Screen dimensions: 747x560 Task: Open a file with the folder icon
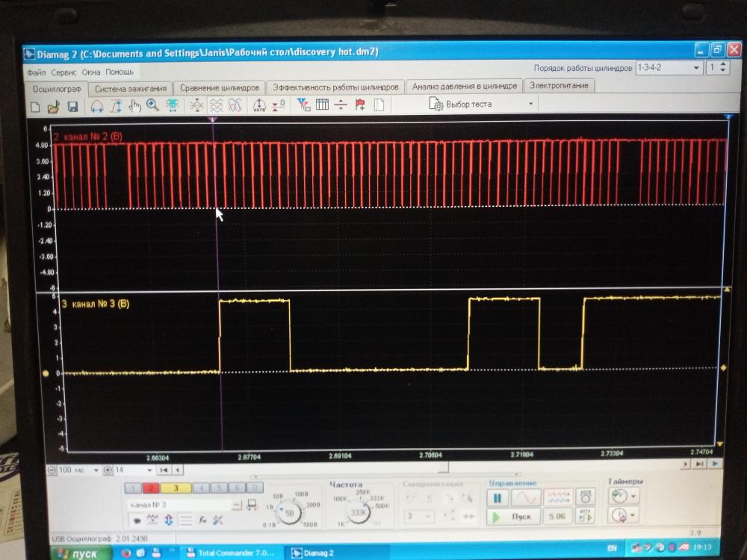53,107
